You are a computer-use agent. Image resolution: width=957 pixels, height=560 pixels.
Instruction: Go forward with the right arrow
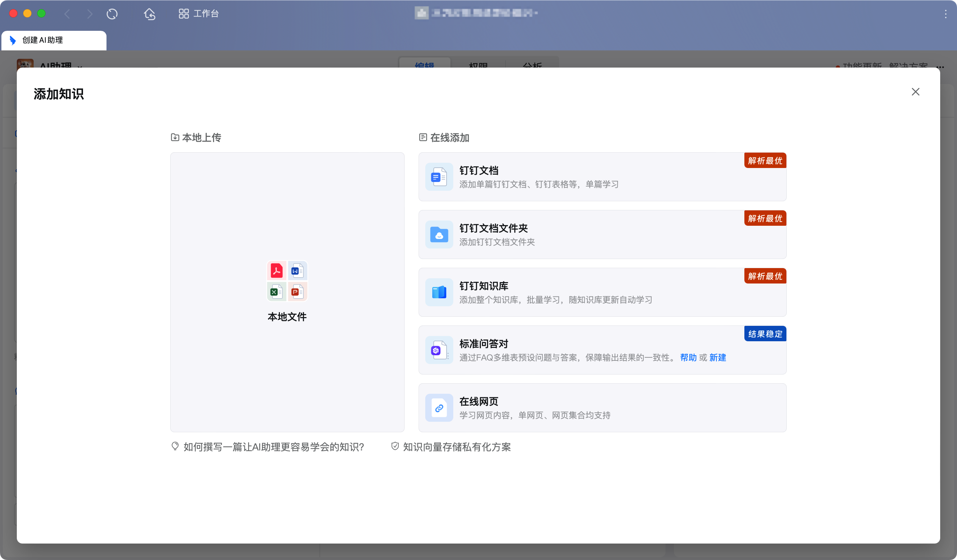(x=90, y=14)
